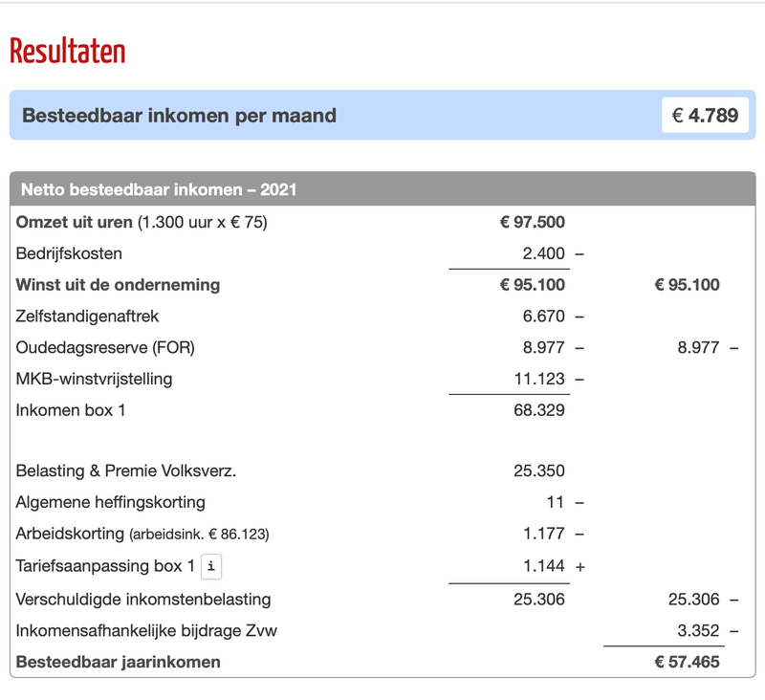
Task: Select the Algemene heffingskorting label
Action: [110, 502]
